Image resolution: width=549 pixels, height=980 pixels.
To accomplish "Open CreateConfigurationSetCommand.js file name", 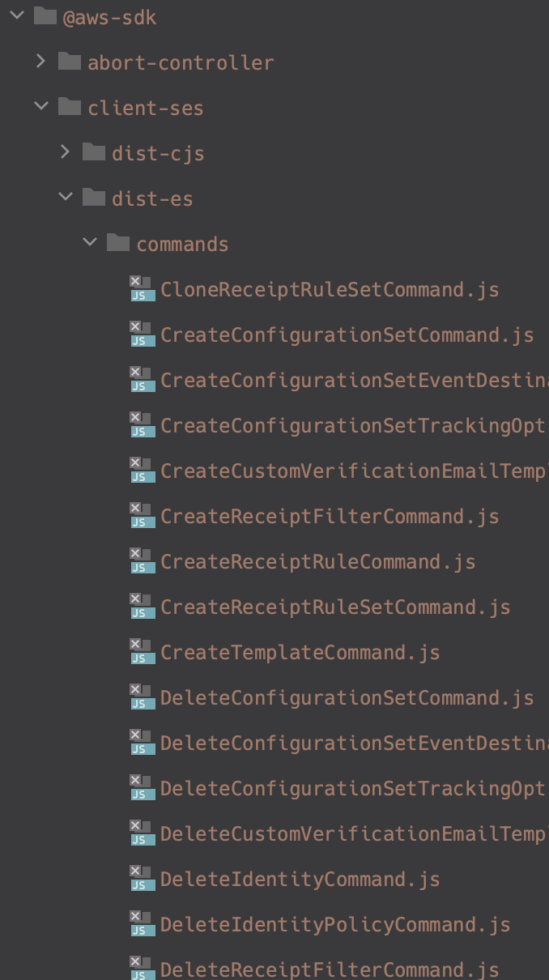I will pyautogui.click(x=347, y=335).
